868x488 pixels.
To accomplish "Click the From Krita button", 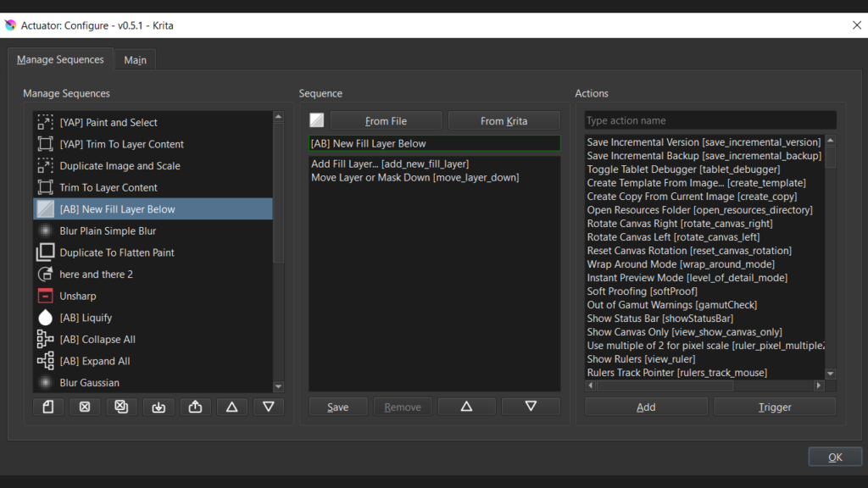I will [504, 120].
